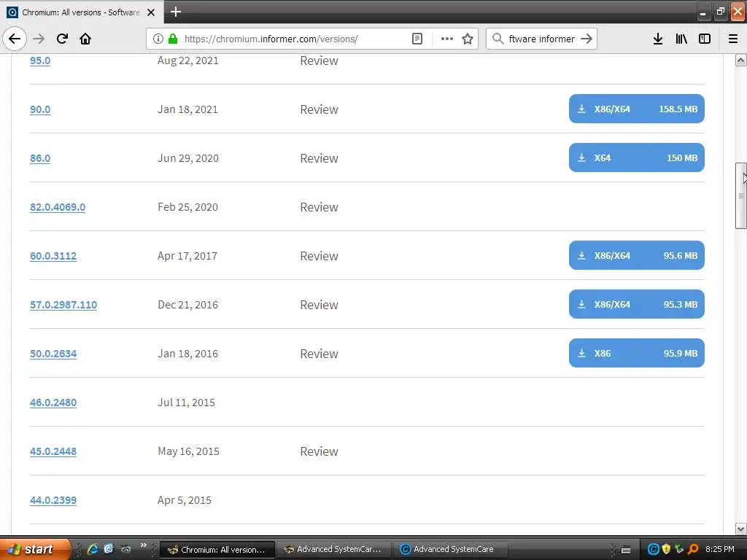Submit search with the arrow button
Image resolution: width=747 pixels, height=560 pixels.
point(587,39)
